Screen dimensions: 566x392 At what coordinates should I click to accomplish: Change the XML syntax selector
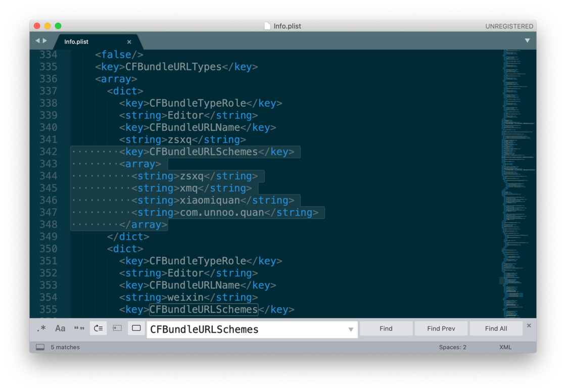505,347
